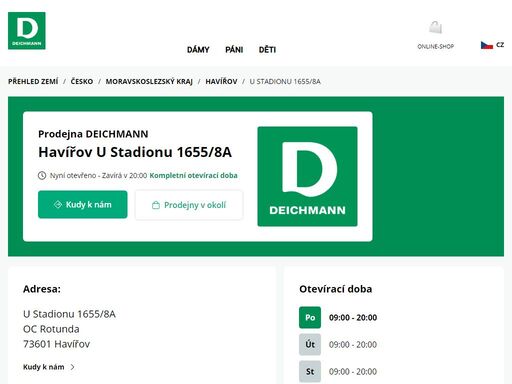The image size is (512, 384).
Task: Open ONLINE-SHOP link
Action: (436, 46)
